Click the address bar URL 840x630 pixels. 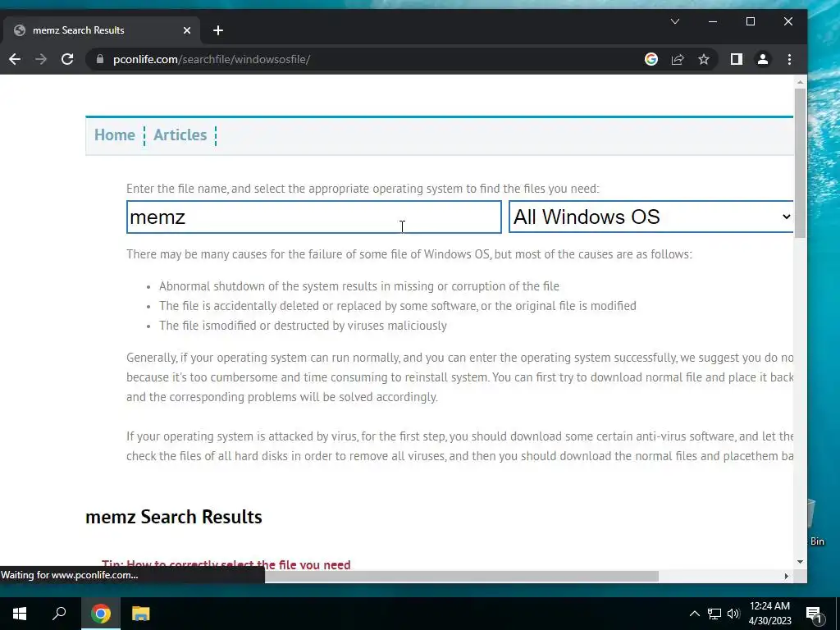point(212,59)
